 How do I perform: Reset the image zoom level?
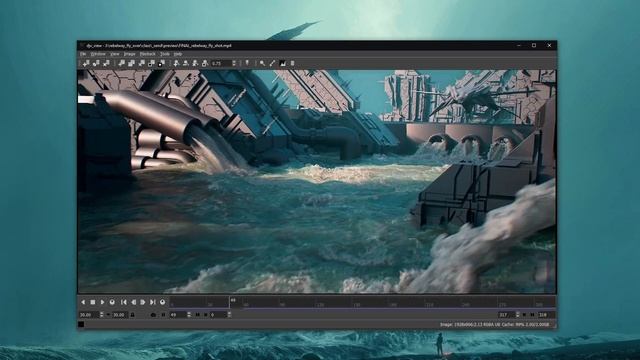pos(196,63)
